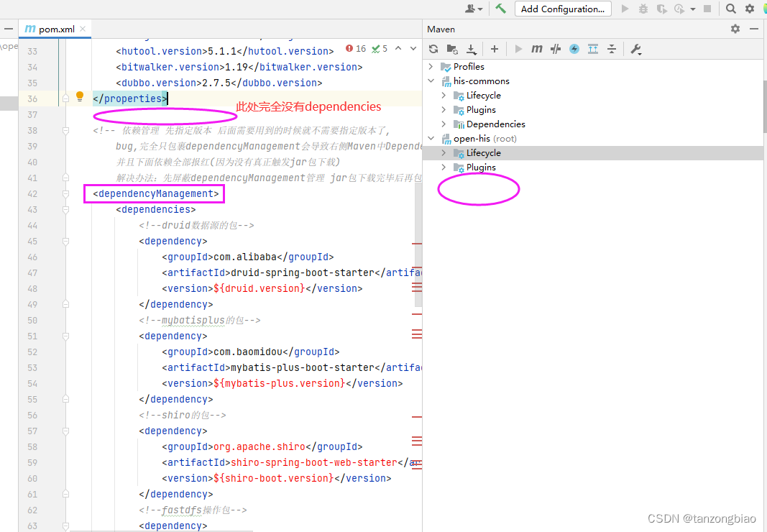Toggle Offline Mode in the Maven toolbar

coord(574,49)
